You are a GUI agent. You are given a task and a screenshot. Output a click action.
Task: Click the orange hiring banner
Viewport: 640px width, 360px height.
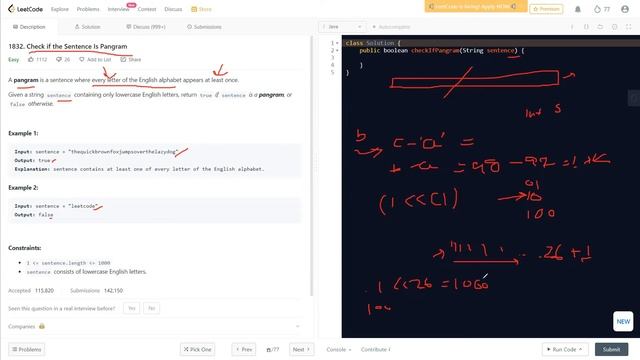[476, 7]
